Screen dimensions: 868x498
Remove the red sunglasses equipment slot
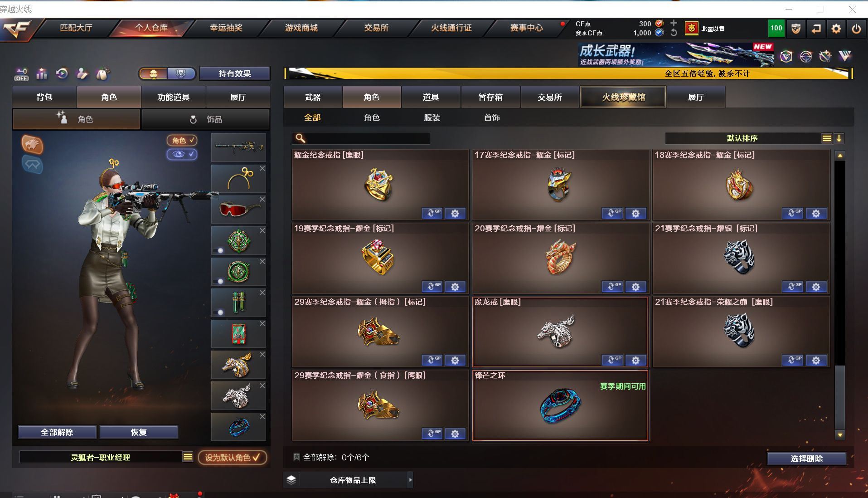(x=262, y=199)
